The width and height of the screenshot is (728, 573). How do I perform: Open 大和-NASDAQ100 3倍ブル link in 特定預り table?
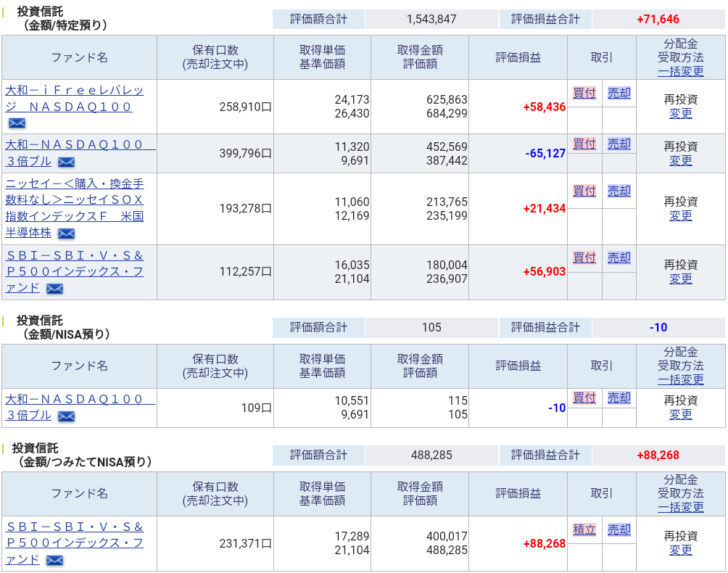click(x=80, y=153)
